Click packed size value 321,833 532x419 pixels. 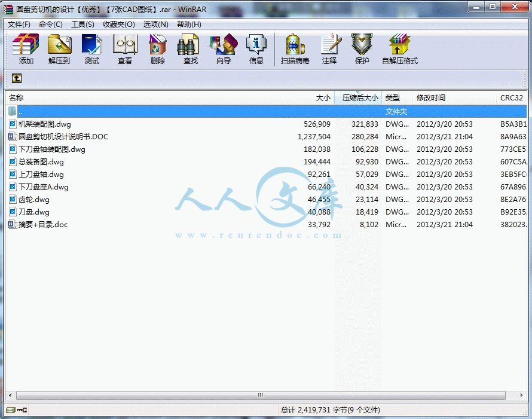tap(365, 124)
